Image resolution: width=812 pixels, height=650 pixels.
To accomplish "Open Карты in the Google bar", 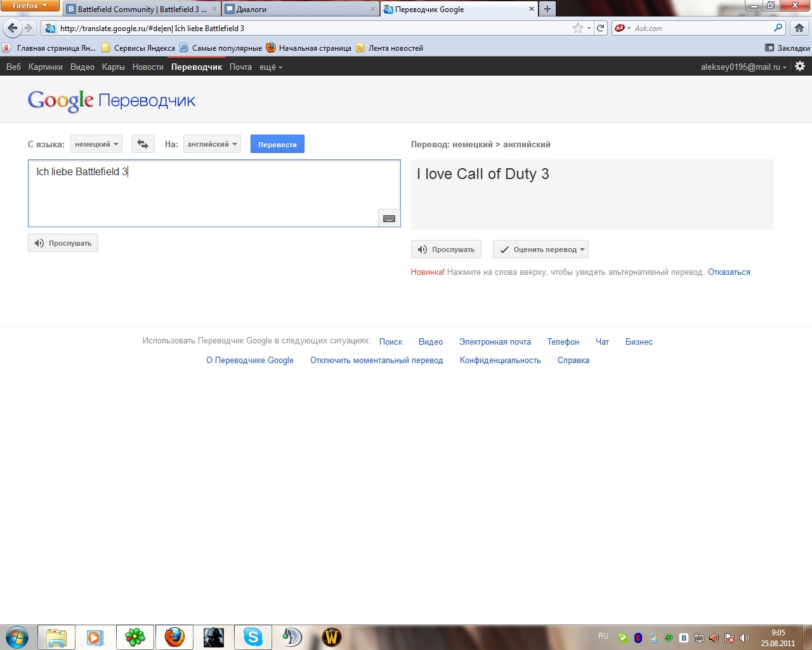I will coord(114,67).
